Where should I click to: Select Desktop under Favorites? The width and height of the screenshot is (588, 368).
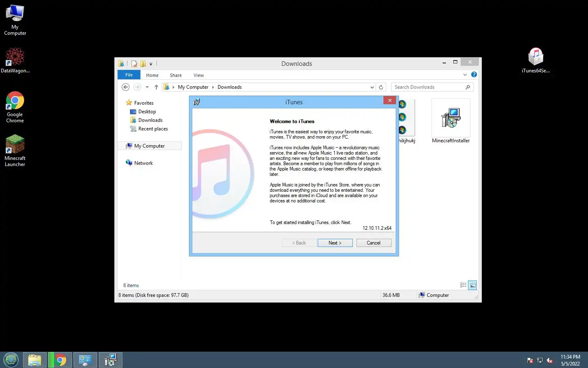143,112
